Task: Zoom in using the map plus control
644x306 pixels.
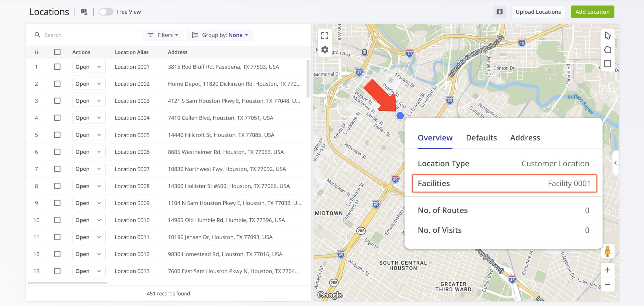Action: click(x=608, y=270)
